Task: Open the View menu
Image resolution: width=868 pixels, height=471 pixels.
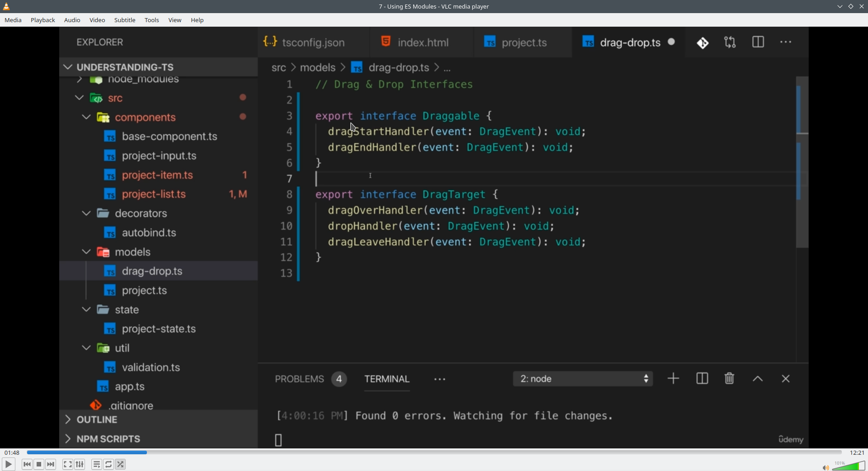Action: coord(175,20)
